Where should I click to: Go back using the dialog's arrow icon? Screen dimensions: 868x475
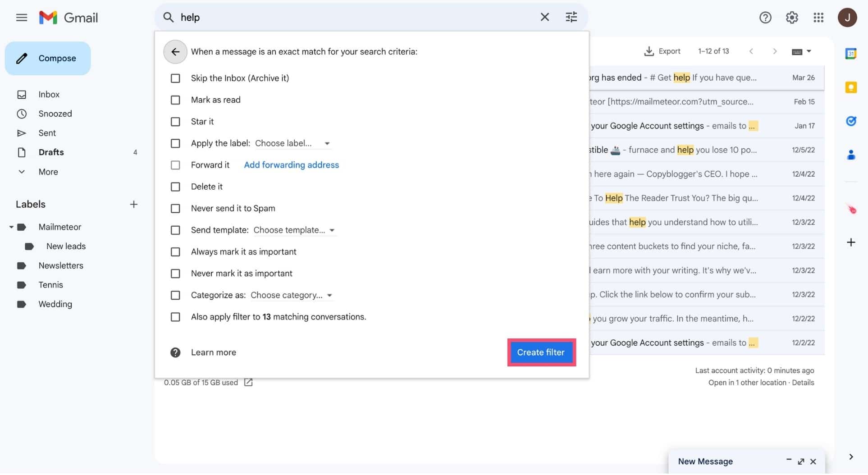point(175,51)
